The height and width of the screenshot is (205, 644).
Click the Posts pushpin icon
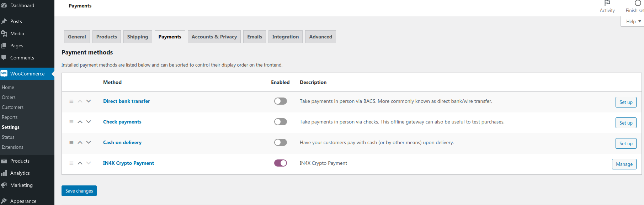(x=4, y=21)
